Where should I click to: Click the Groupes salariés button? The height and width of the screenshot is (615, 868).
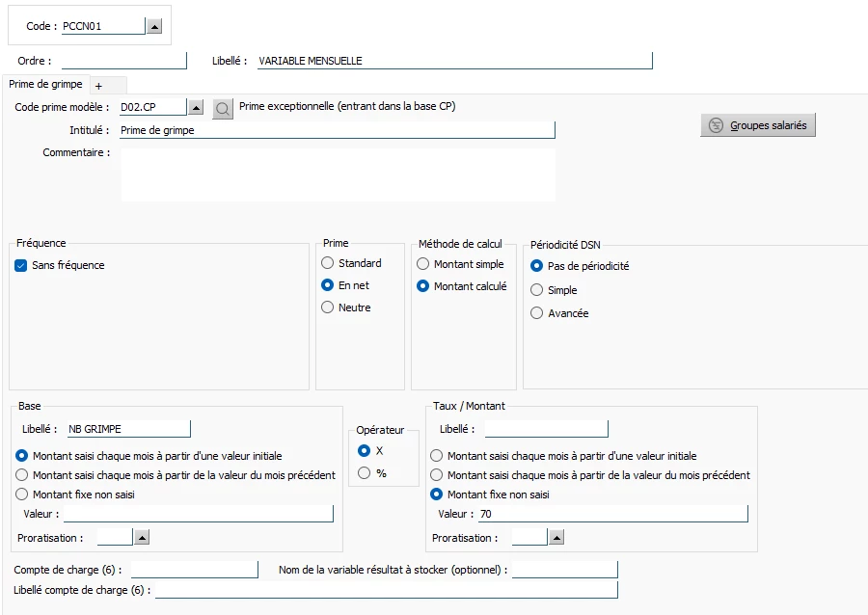pos(758,125)
